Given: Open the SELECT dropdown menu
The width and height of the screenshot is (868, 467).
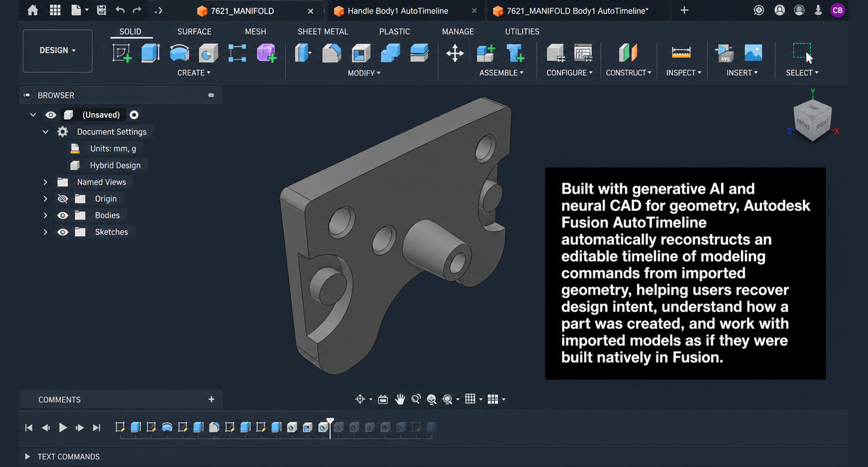Looking at the screenshot, I should coord(802,73).
